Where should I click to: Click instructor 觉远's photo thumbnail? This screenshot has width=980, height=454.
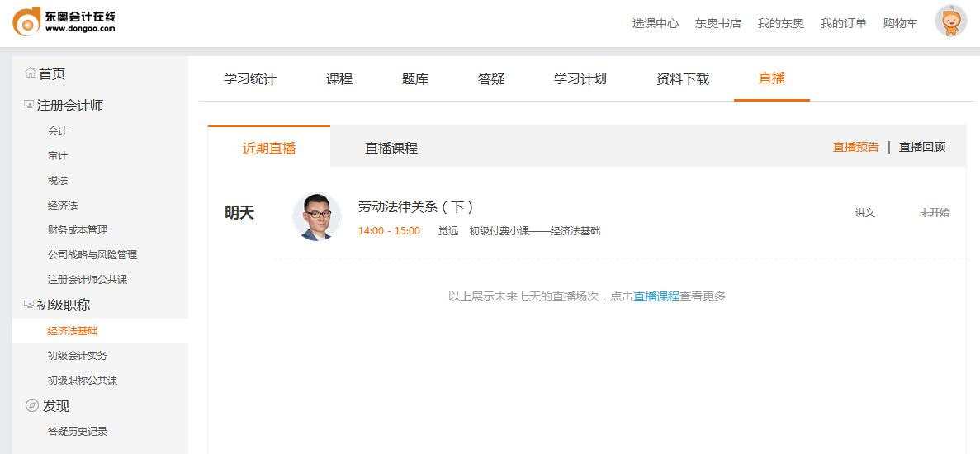(317, 217)
